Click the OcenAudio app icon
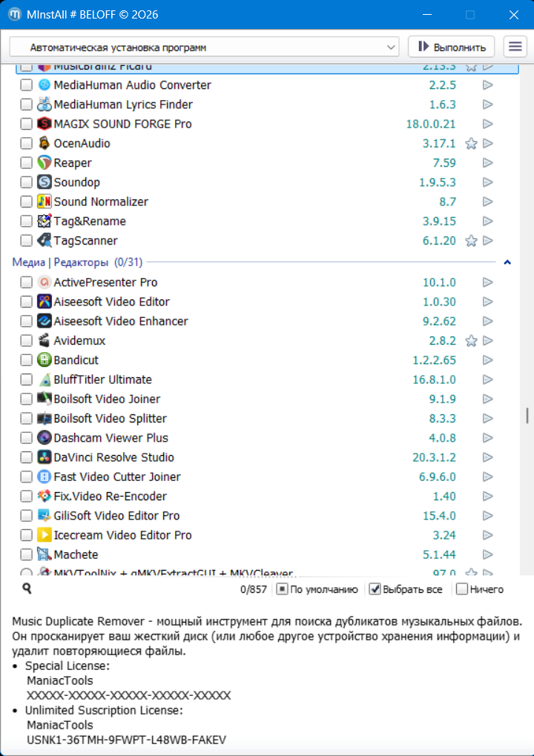 [44, 143]
